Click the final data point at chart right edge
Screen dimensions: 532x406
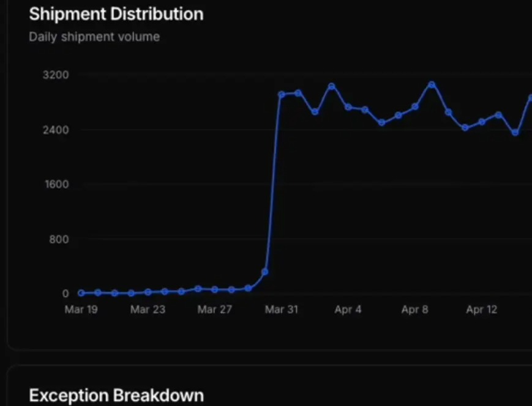[530, 97]
